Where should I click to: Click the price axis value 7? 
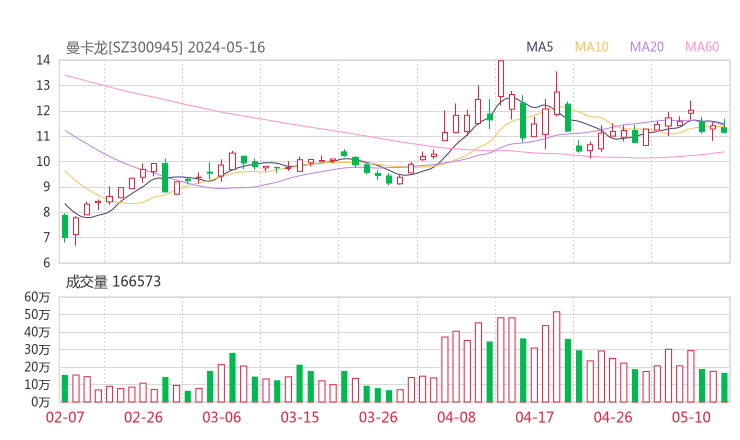46,237
